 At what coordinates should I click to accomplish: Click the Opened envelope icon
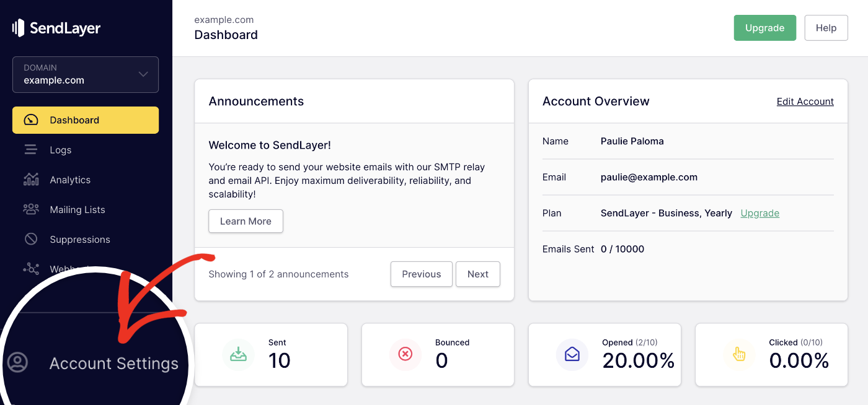[x=572, y=354]
